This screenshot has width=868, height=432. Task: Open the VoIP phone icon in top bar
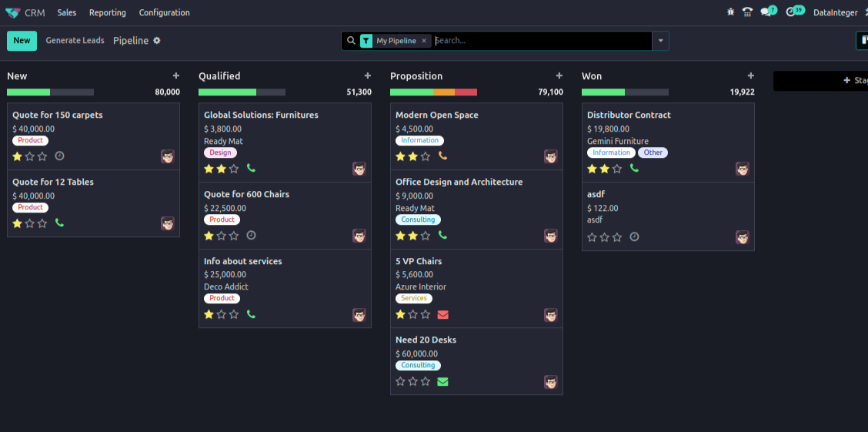(747, 12)
